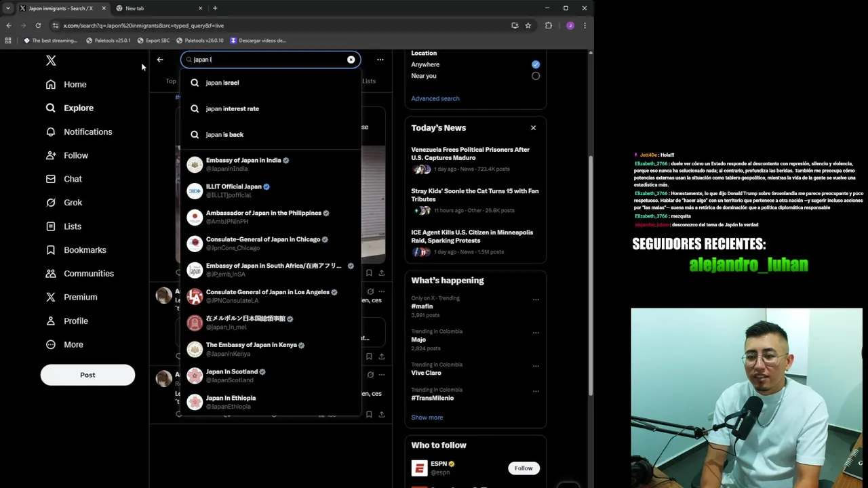Open more options for Majo trend
The height and width of the screenshot is (488, 868).
[x=536, y=333]
